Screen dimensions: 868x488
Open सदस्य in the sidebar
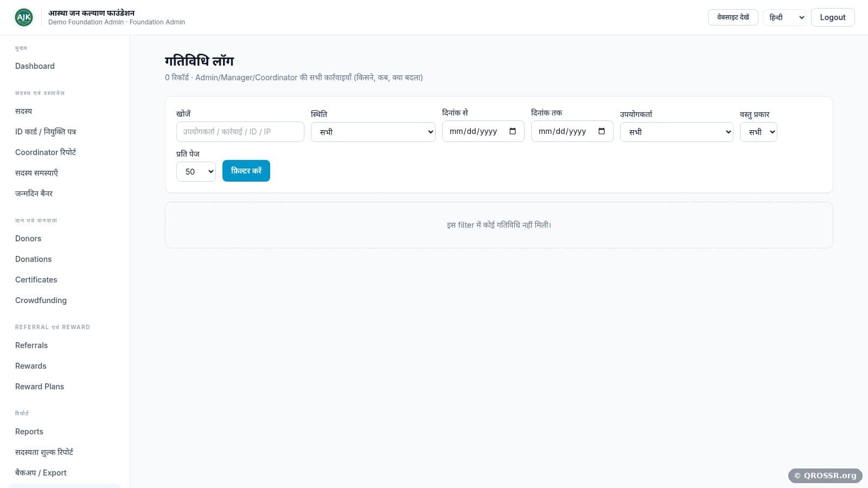tap(24, 111)
